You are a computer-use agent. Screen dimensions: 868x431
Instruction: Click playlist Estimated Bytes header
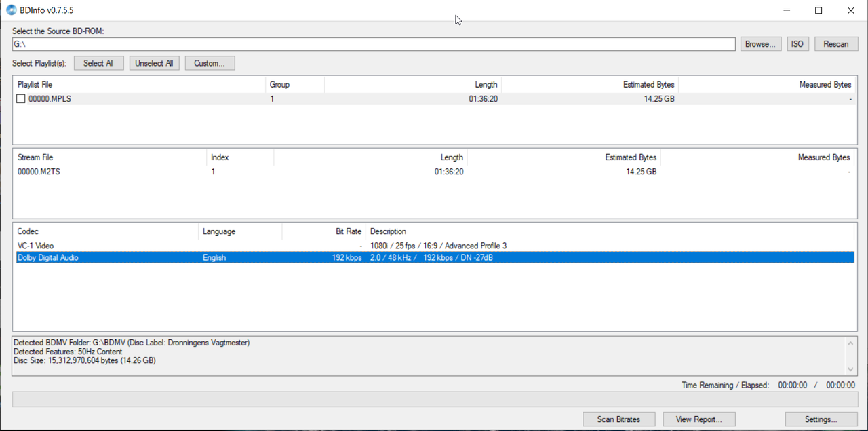click(x=590, y=85)
